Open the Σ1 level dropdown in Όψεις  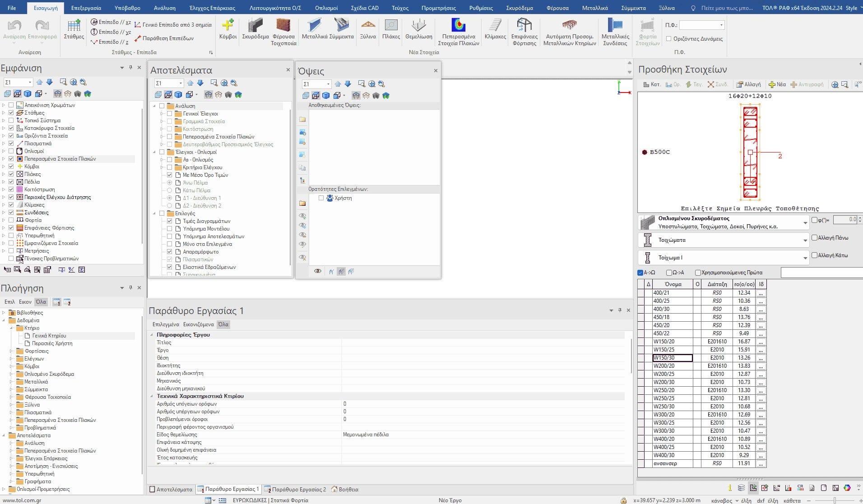328,84
